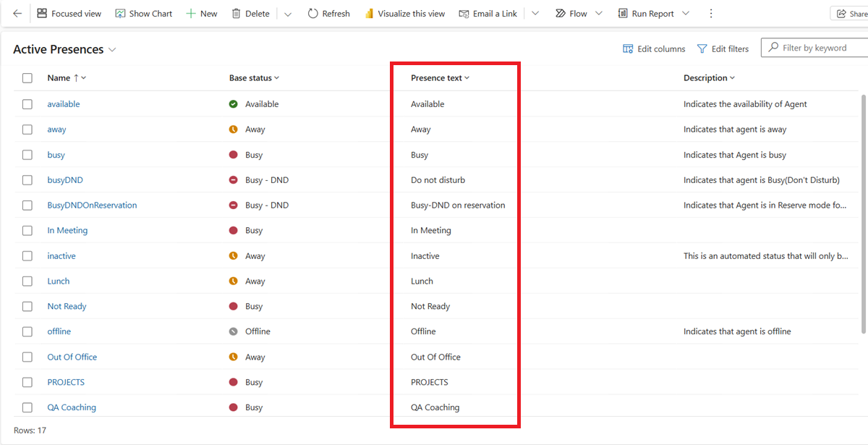The height and width of the screenshot is (445, 868).
Task: Tick the checkbox for Lunch row
Action: point(27,281)
